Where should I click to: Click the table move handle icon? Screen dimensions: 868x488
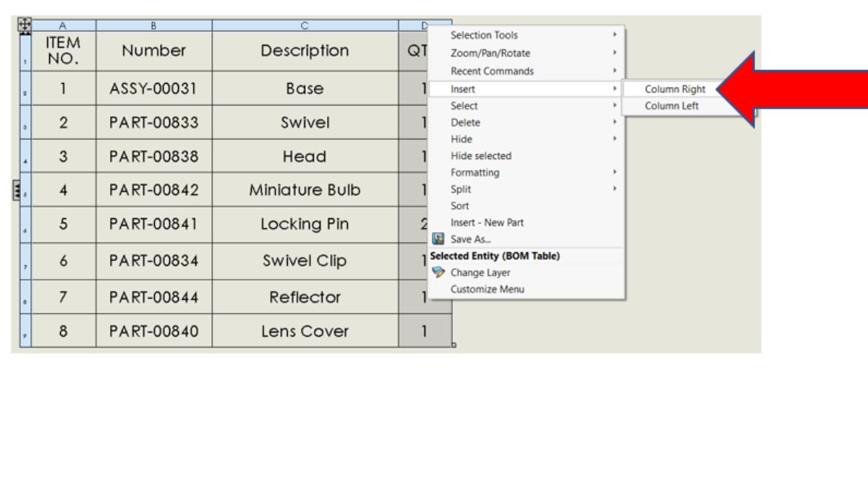[x=26, y=23]
